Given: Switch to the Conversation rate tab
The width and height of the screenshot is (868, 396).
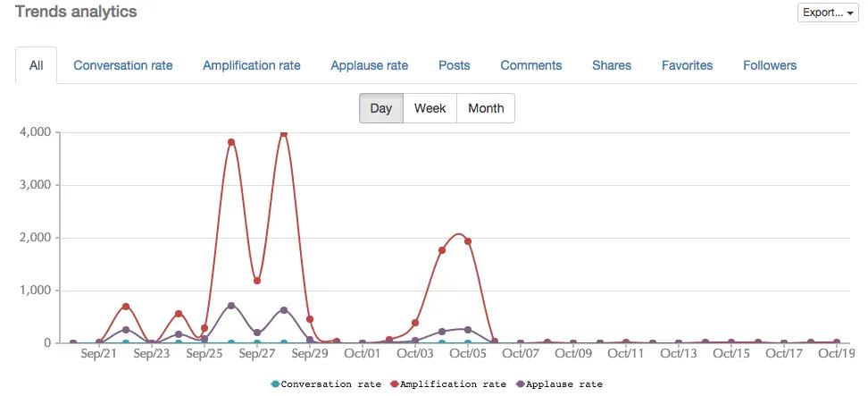Looking at the screenshot, I should [x=123, y=65].
